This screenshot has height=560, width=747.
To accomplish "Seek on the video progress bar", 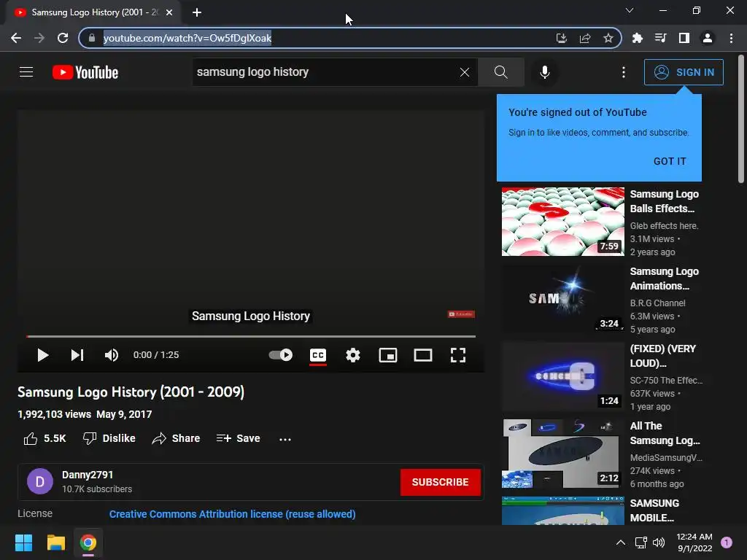I will click(251, 336).
